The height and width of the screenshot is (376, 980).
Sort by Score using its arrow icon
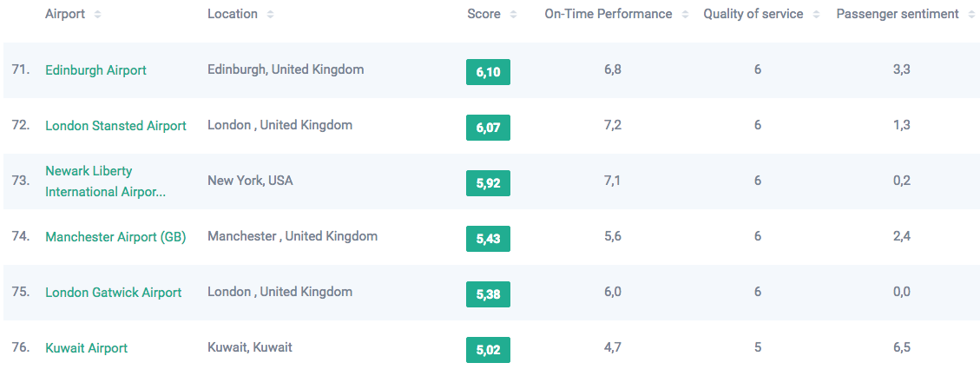(514, 15)
